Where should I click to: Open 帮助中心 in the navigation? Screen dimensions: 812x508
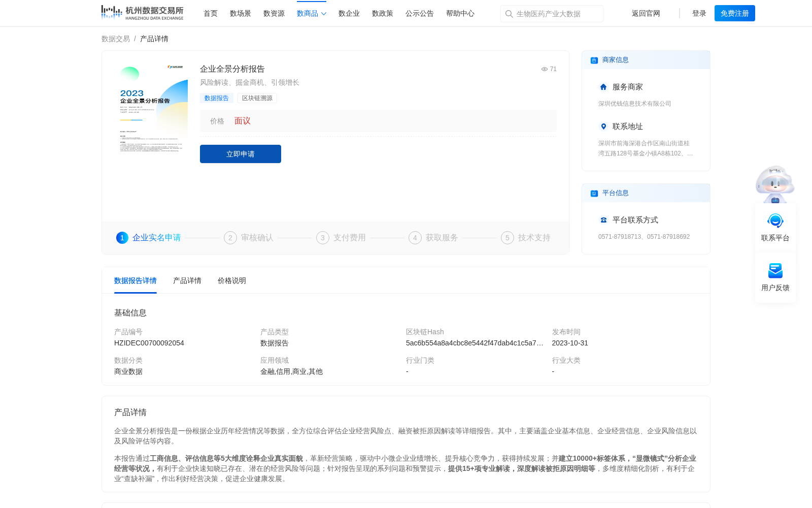[460, 14]
